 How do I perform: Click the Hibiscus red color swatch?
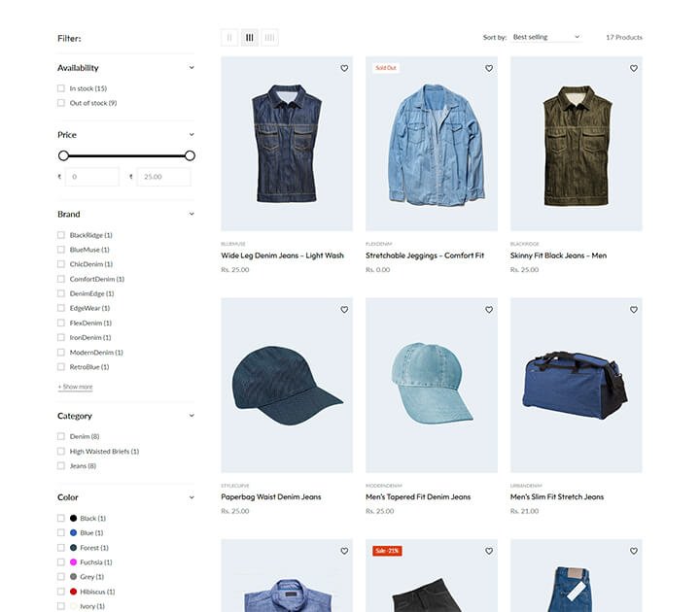click(x=74, y=592)
